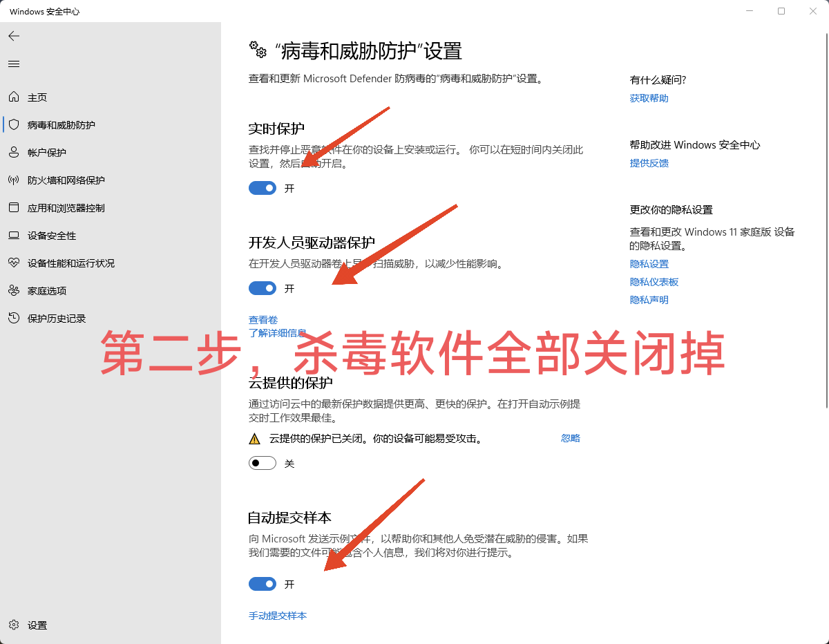
Task: Click the device security laptop icon
Action: pyautogui.click(x=14, y=236)
